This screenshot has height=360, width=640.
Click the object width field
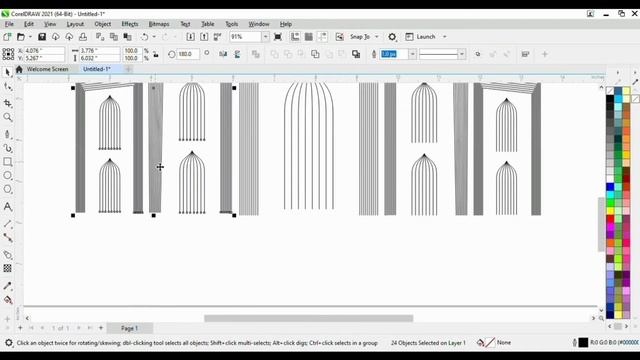point(100,51)
